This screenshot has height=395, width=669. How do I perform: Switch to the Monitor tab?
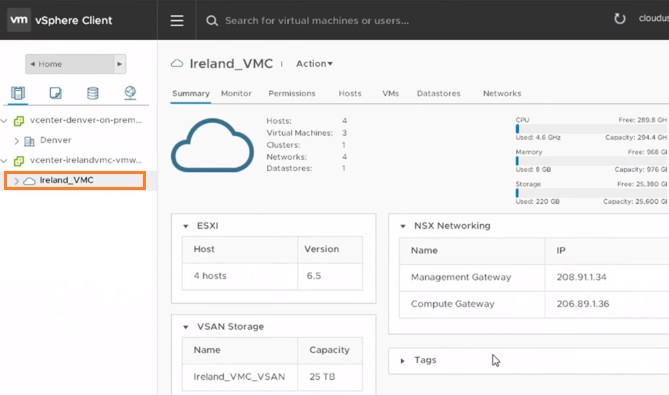pos(236,93)
